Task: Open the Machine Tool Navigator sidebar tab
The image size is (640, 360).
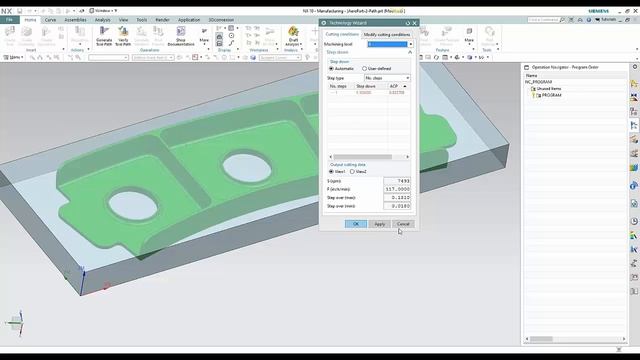Action: (634, 153)
